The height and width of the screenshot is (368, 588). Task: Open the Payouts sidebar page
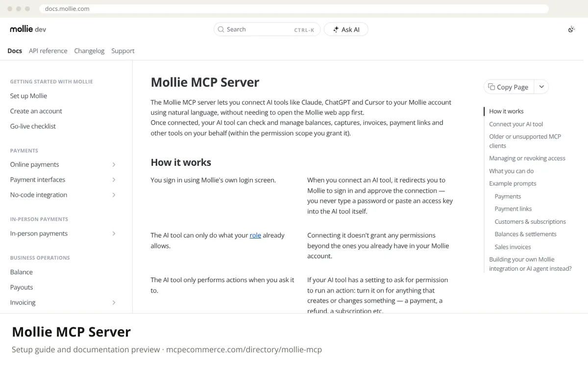[22, 287]
